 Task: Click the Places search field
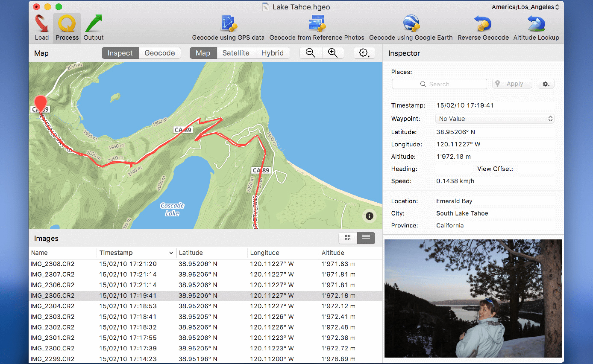[439, 84]
